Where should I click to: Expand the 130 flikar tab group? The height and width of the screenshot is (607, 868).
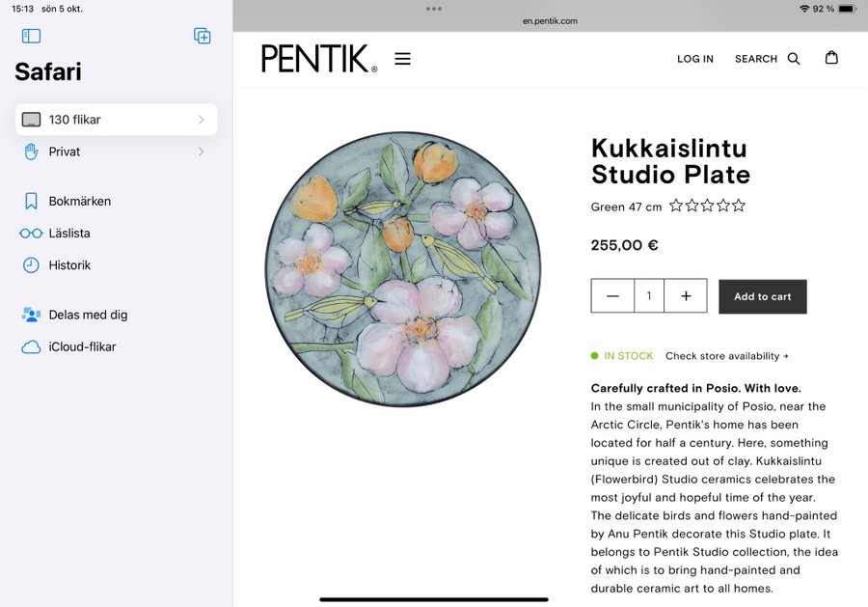click(201, 120)
